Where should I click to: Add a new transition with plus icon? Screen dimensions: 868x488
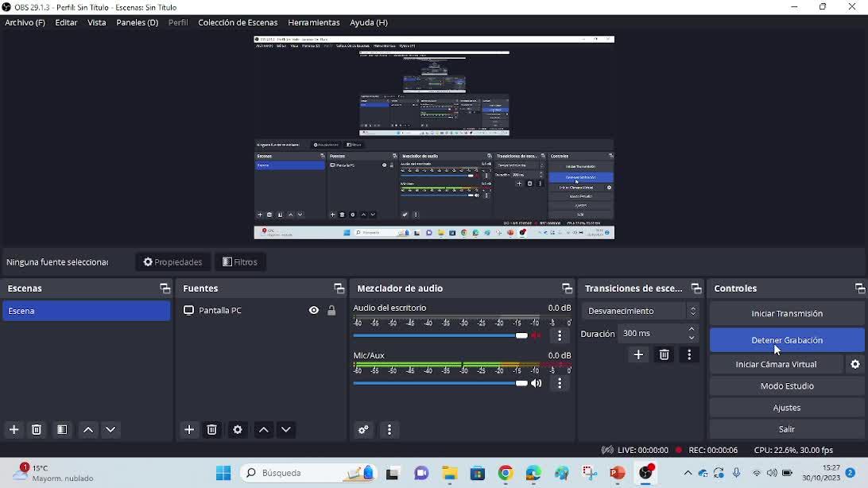[638, 354]
